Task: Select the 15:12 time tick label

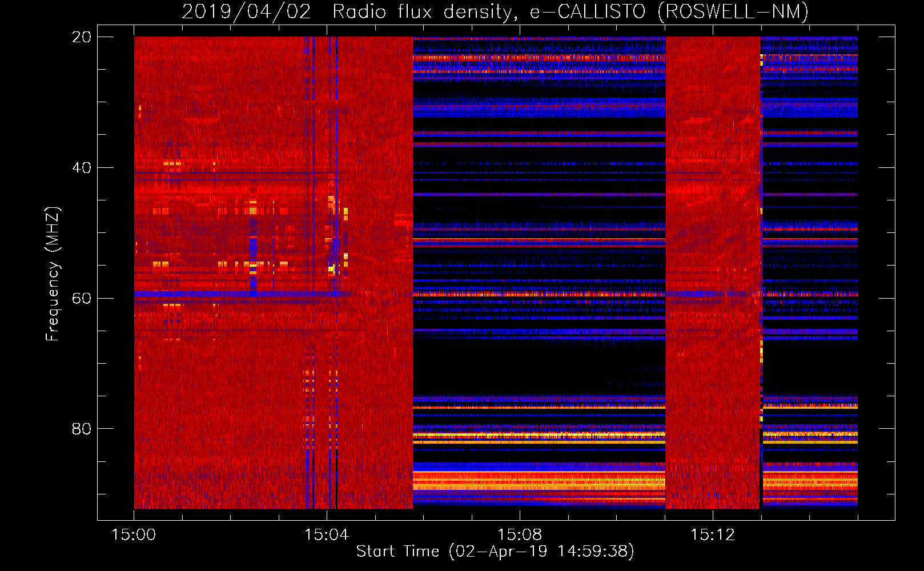Action: click(x=713, y=534)
